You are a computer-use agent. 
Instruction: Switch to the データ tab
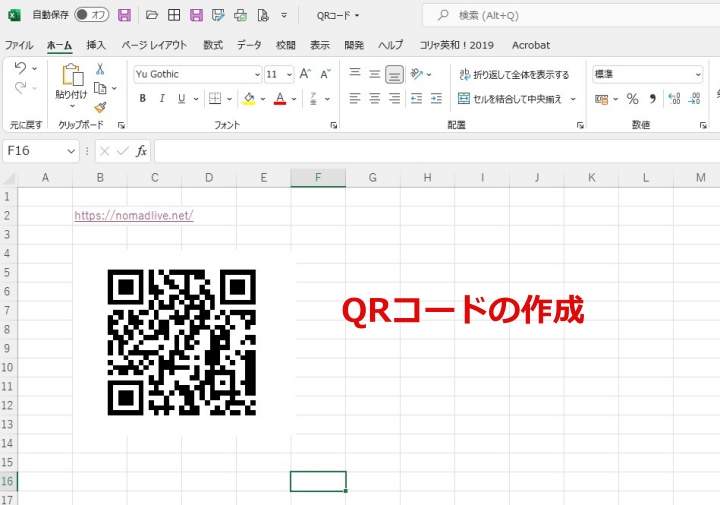coord(249,45)
